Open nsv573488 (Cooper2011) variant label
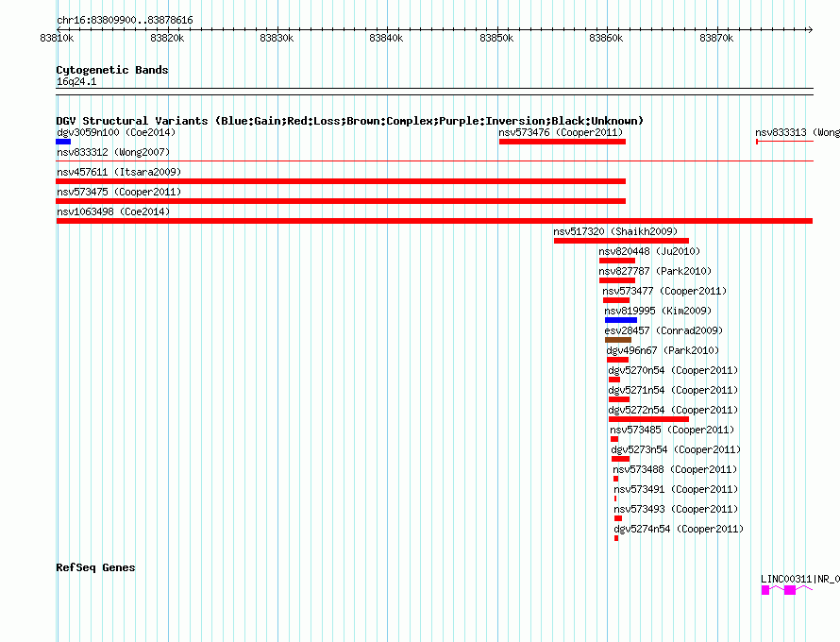 675,469
